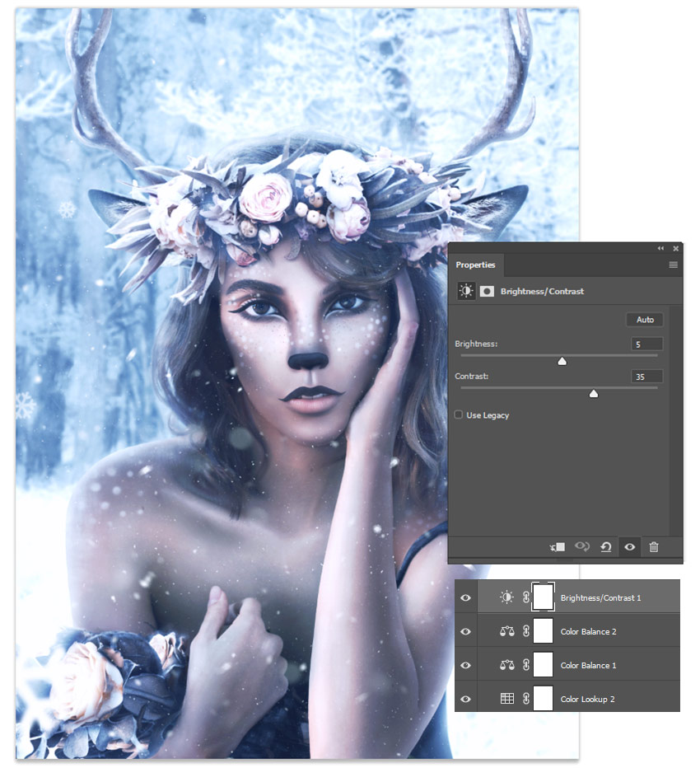The width and height of the screenshot is (700, 768).
Task: Click the Contrast slider handle
Action: pyautogui.click(x=594, y=394)
